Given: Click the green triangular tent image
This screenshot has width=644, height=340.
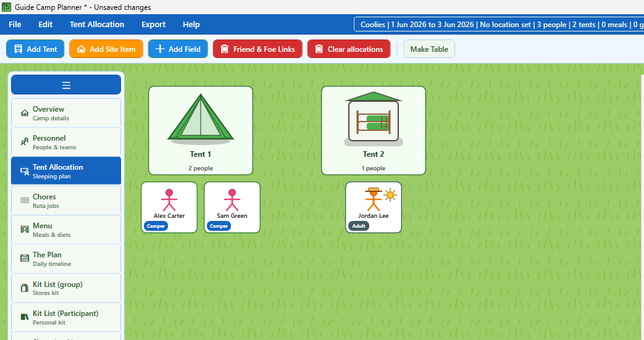Looking at the screenshot, I should (x=201, y=119).
